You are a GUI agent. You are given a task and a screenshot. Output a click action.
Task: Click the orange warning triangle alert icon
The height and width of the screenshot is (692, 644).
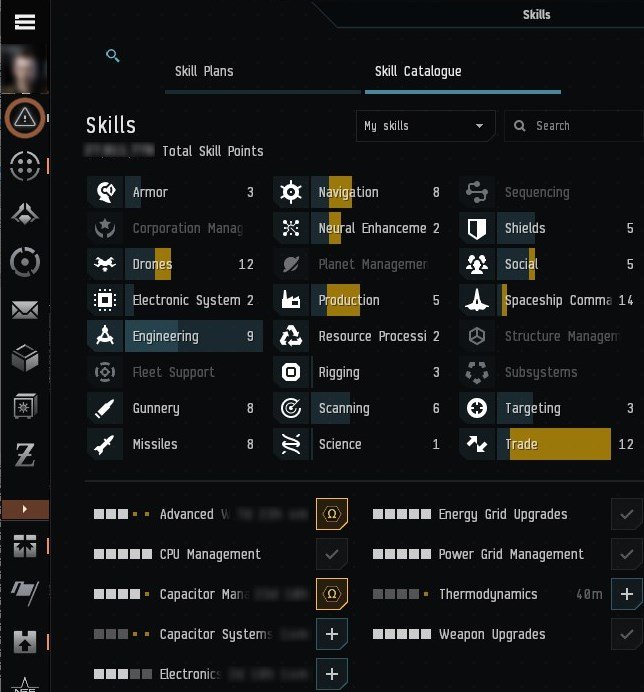pos(25,118)
